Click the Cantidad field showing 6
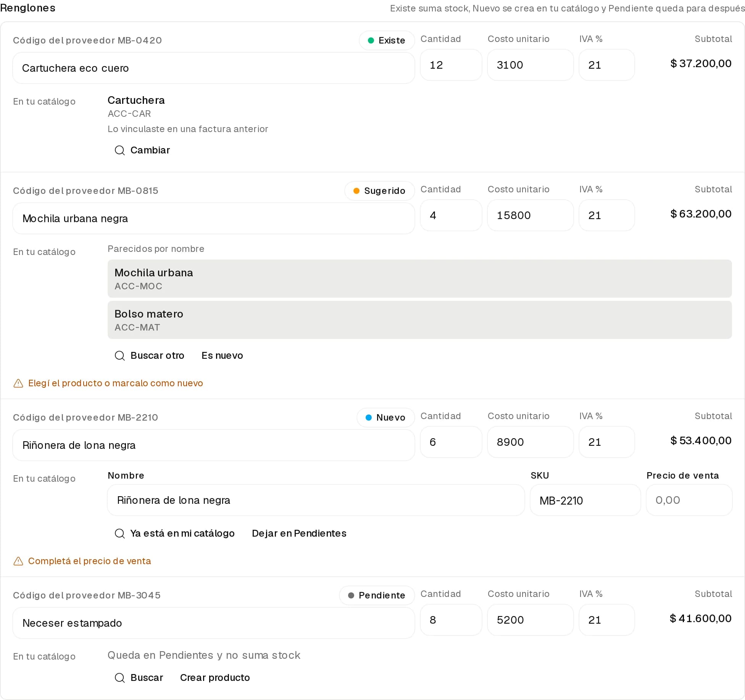This screenshot has height=700, width=745. tap(451, 442)
